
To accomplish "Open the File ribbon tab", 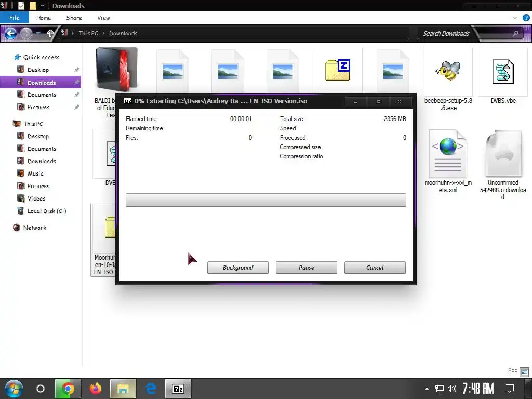I will click(x=14, y=18).
